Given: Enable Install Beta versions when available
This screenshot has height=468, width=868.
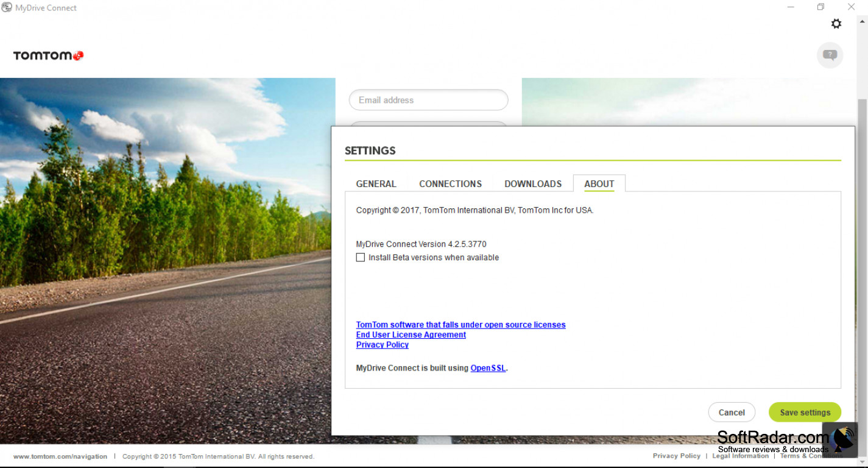Looking at the screenshot, I should pyautogui.click(x=361, y=257).
